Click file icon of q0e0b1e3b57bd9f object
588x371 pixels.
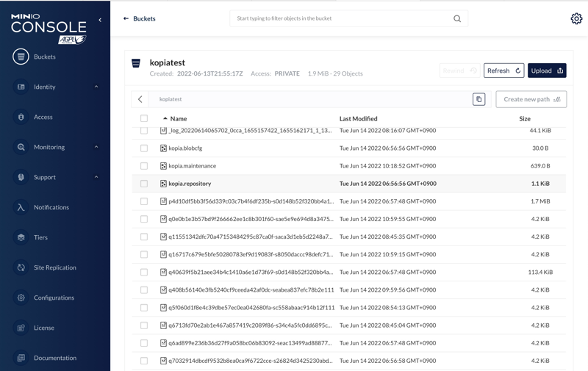[x=163, y=219]
